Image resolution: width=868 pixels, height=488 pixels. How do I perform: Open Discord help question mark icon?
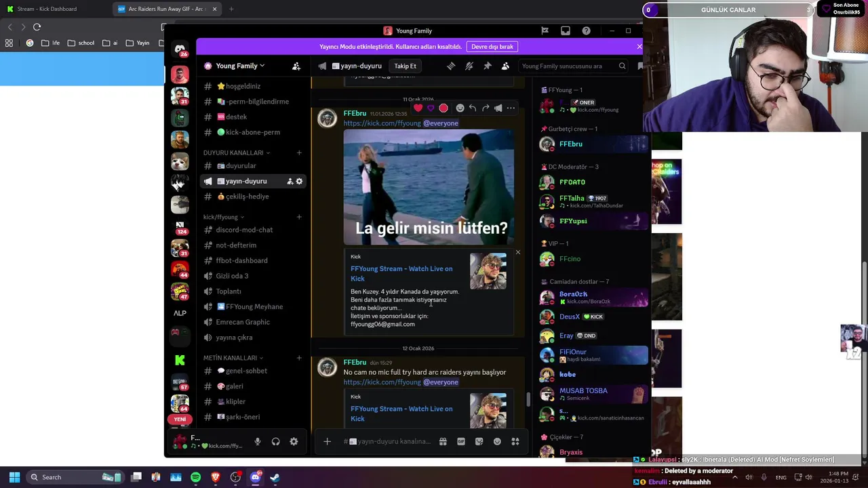coord(586,30)
